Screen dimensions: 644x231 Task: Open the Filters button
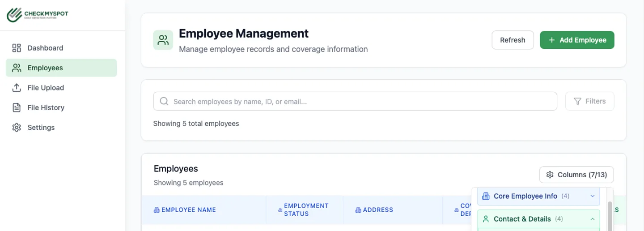589,101
